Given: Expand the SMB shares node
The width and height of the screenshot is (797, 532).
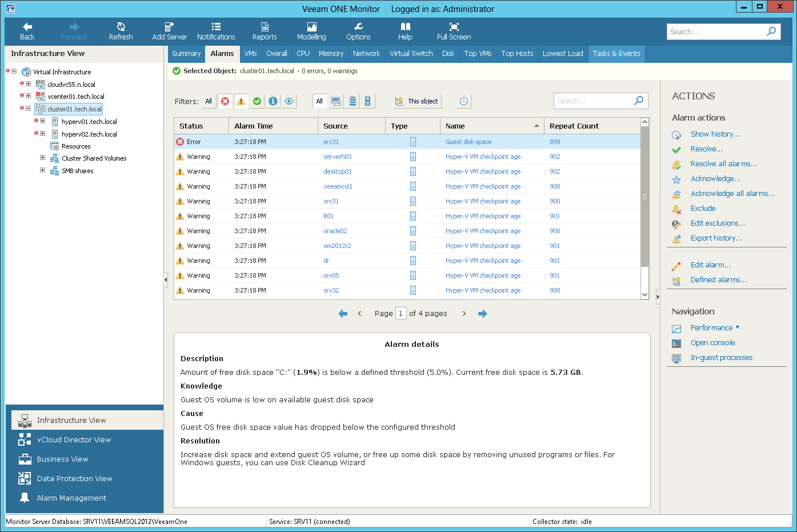Looking at the screenshot, I should (x=42, y=170).
